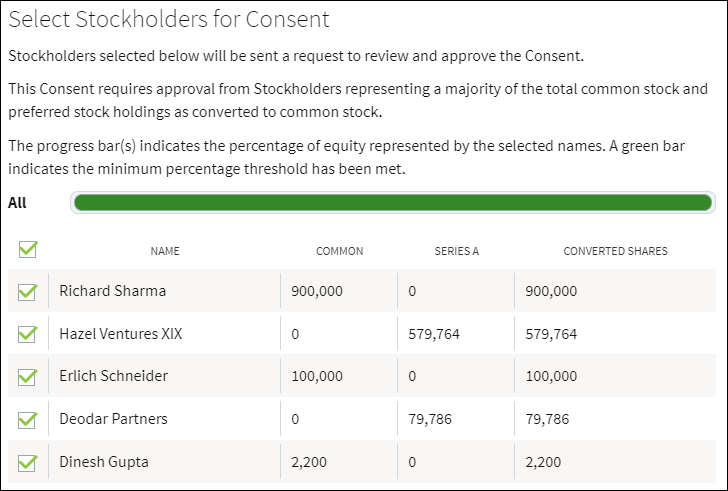Click the NAME column header

point(165,251)
